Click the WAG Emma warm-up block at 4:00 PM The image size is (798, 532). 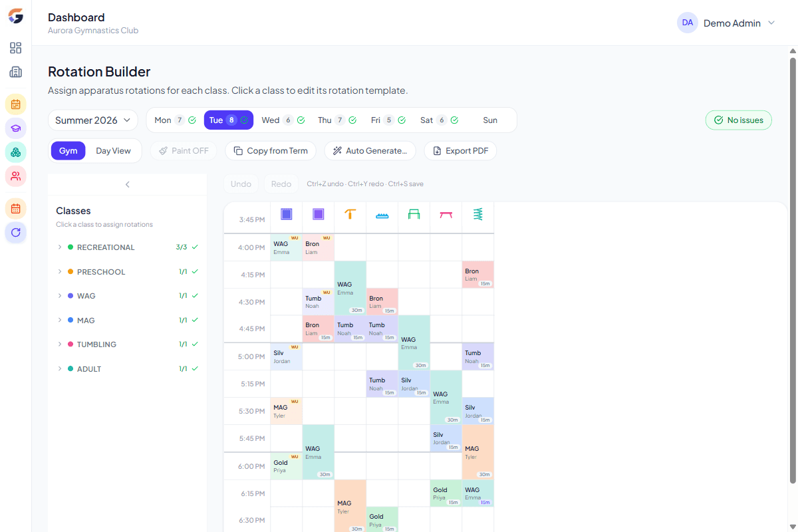(x=287, y=247)
